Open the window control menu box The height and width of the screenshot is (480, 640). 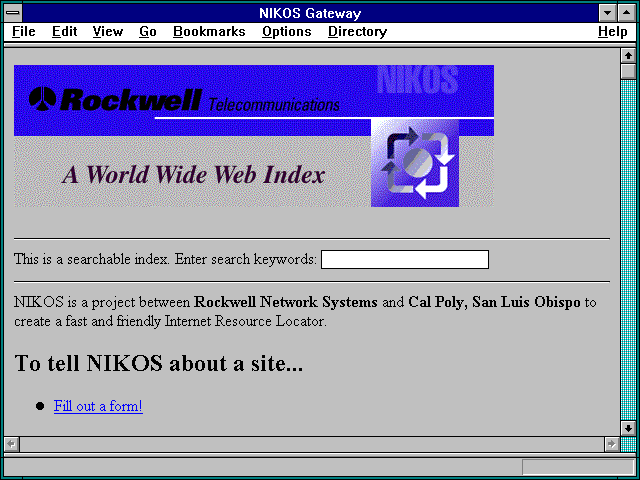[x=13, y=13]
